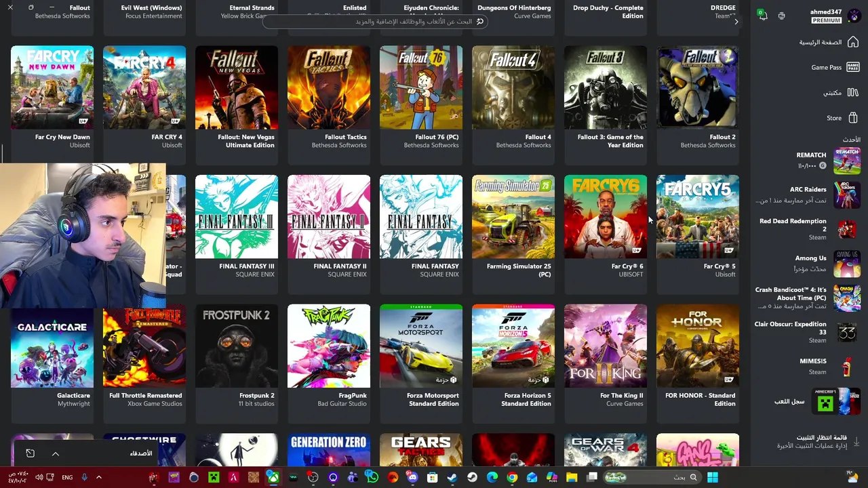This screenshot has width=868, height=488.
Task: Click the speaker volume icon in the tray
Action: 39,477
